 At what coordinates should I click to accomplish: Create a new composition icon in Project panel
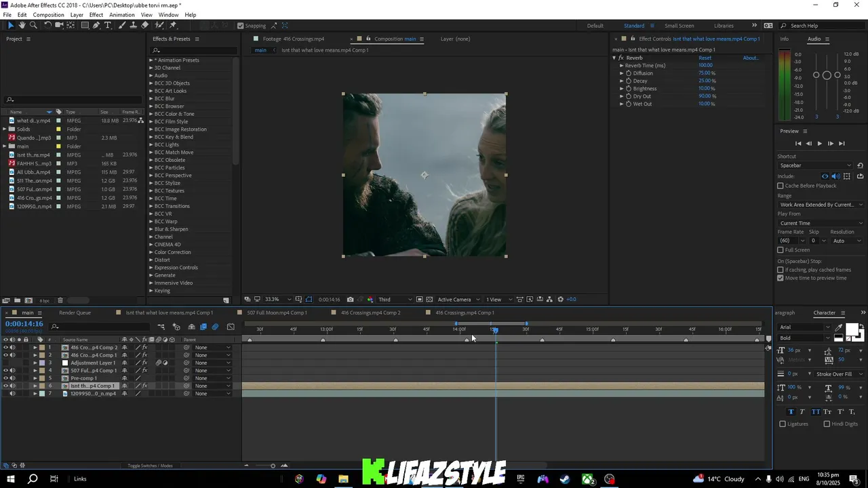pos(28,300)
